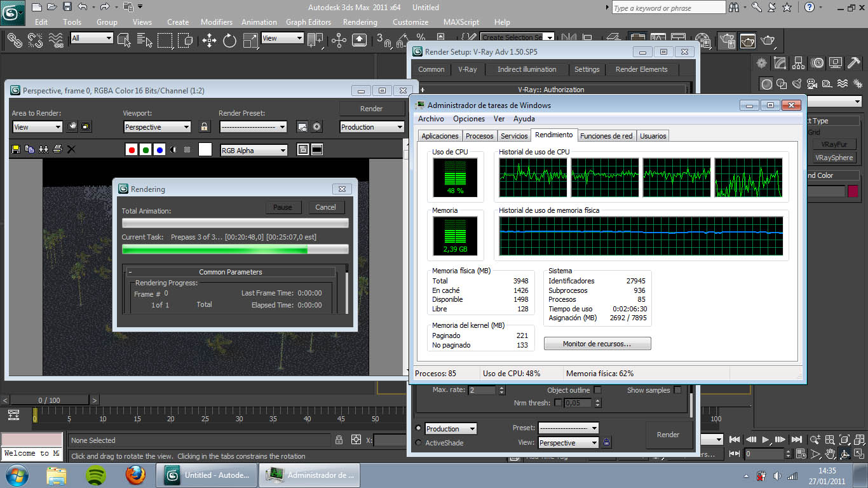Select the ActiveShade radio button
This screenshot has width=868, height=488.
418,443
